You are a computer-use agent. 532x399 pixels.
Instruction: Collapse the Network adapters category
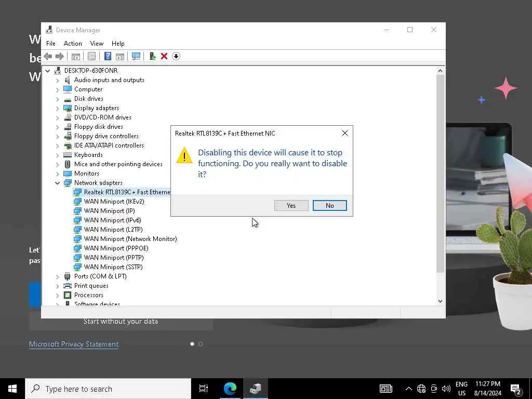(57, 183)
